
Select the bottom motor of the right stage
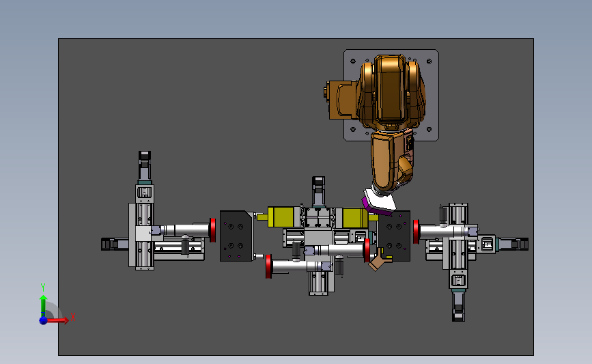point(458,306)
